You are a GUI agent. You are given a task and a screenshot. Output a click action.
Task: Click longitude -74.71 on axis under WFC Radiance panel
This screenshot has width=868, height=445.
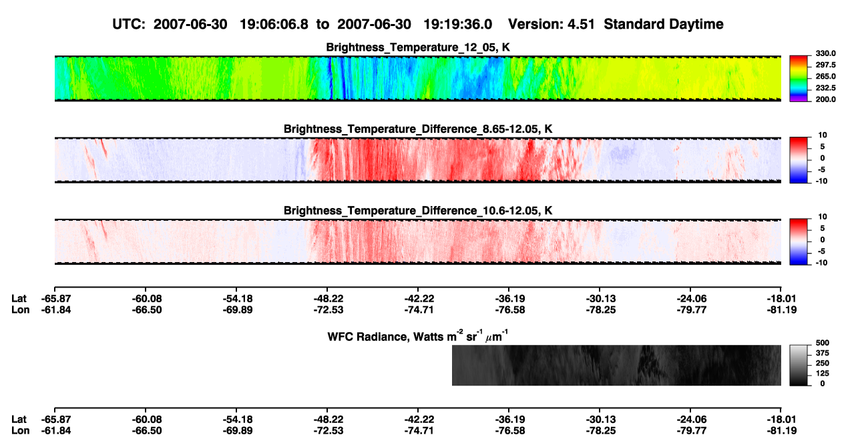[x=419, y=430]
